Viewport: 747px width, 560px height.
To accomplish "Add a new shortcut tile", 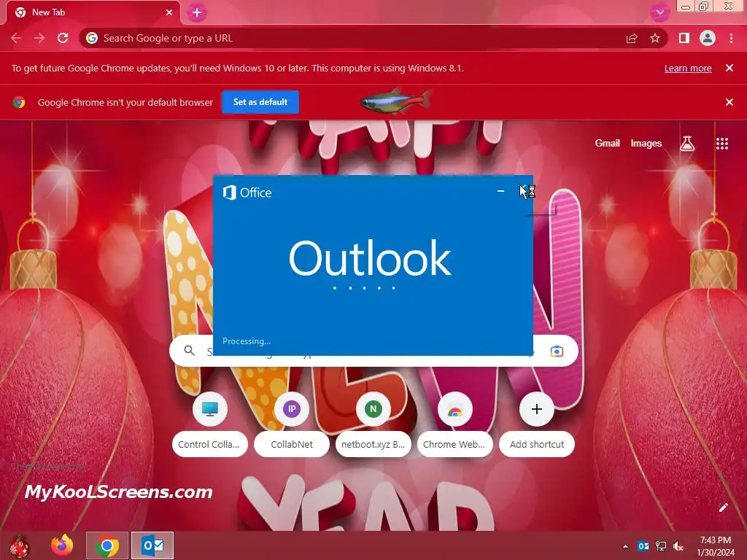I will tap(536, 424).
